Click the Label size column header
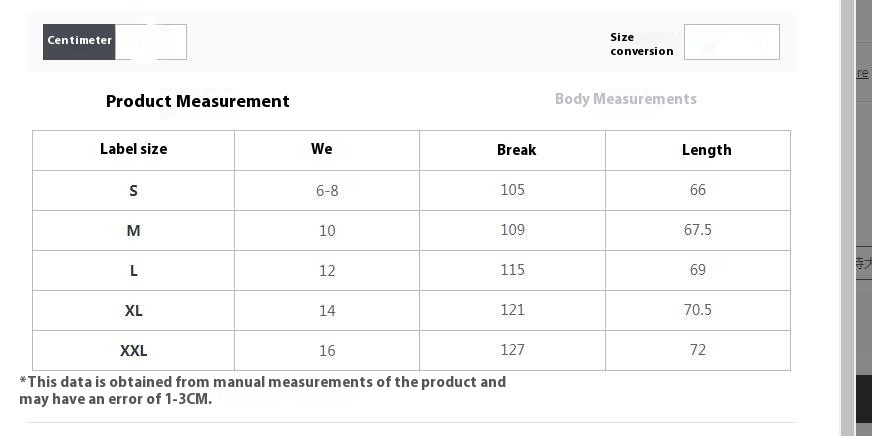This screenshot has height=436, width=872. click(133, 149)
